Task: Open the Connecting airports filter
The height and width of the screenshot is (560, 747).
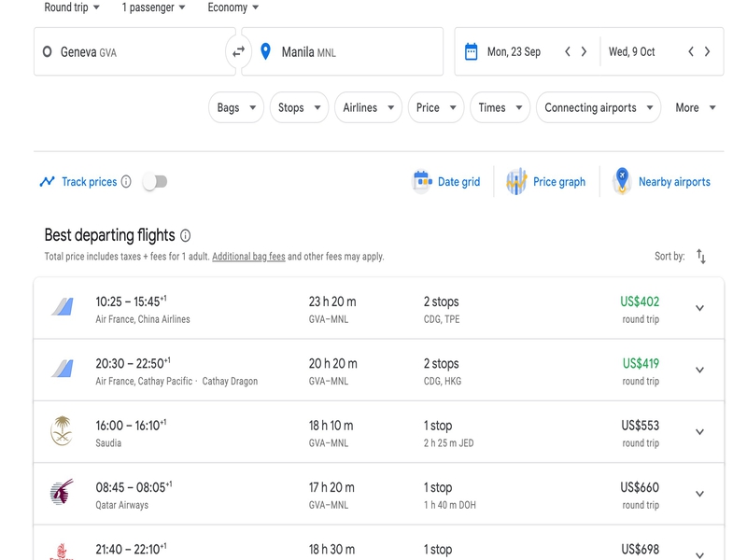Action: click(x=599, y=107)
